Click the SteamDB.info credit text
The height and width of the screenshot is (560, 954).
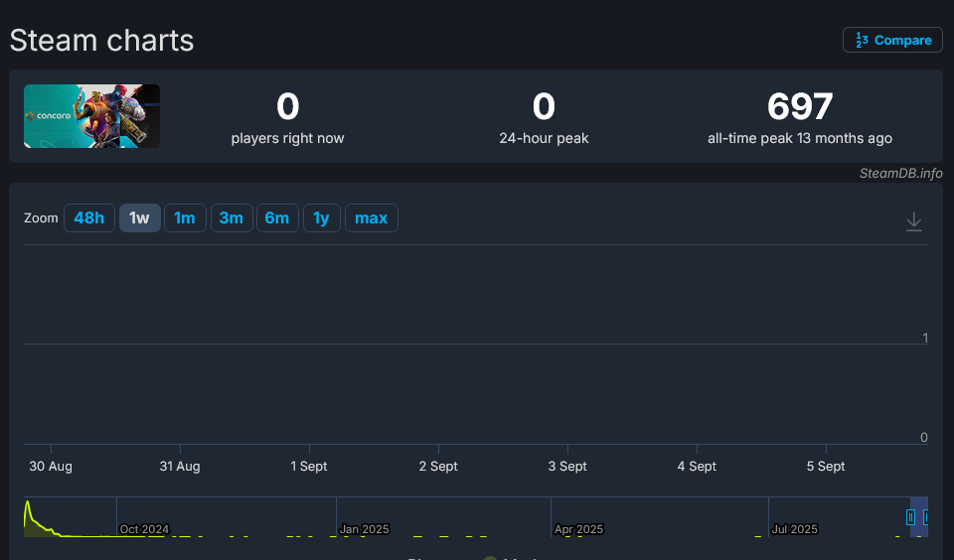[900, 174]
